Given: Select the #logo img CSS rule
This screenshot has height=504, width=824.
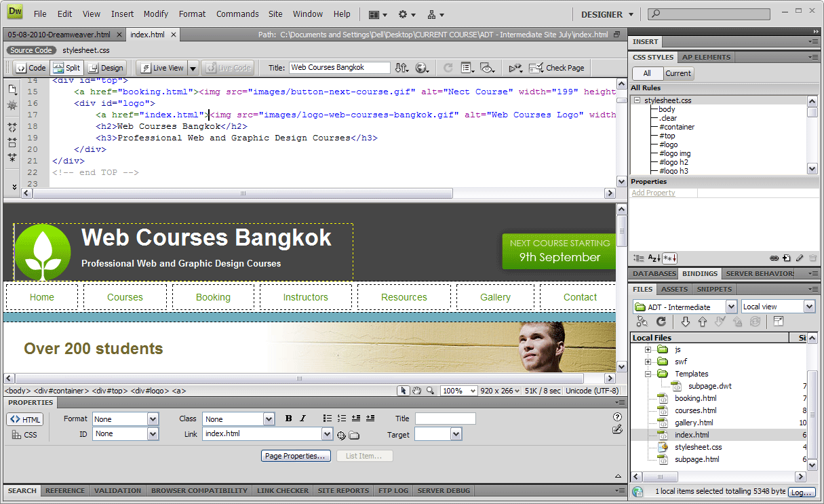Looking at the screenshot, I should [x=675, y=153].
